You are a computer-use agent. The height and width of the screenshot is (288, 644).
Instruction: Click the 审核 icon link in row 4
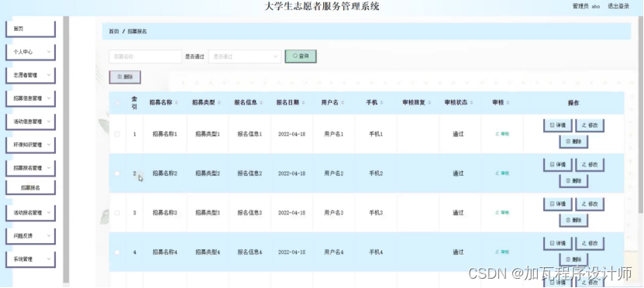tap(502, 252)
